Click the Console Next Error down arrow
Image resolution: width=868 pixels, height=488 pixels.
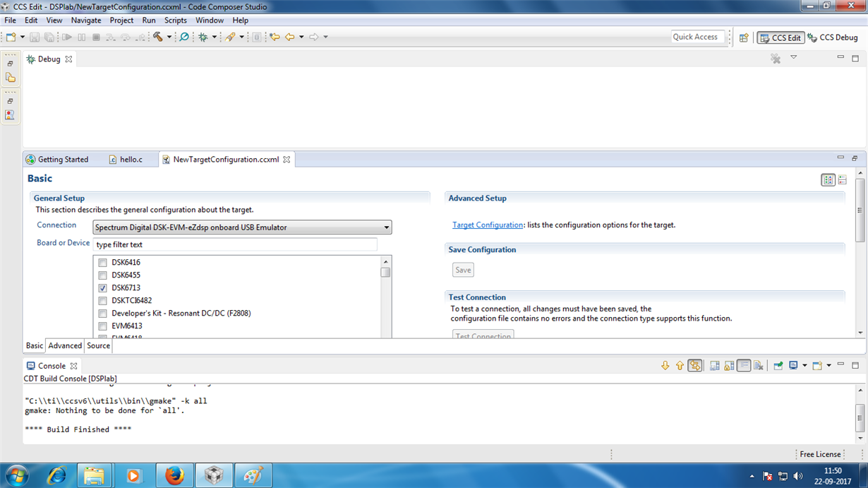[x=665, y=366]
